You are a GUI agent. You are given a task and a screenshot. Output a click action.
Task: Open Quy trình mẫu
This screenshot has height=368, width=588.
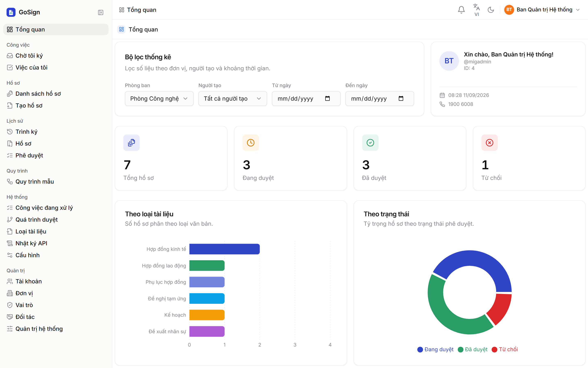(56, 182)
